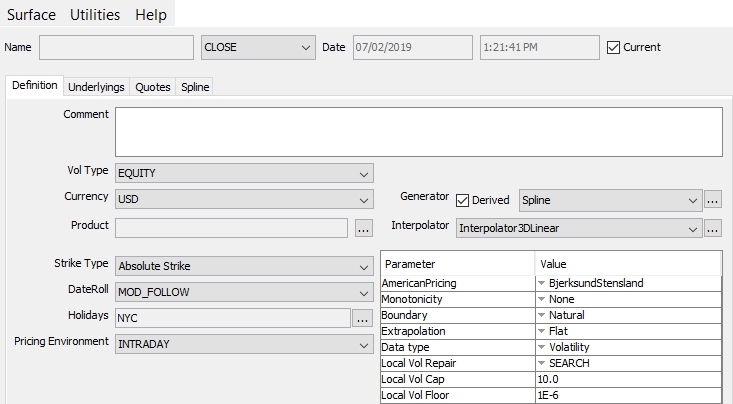
Task: Click the Local Vol Cap value 10.0
Action: click(628, 379)
